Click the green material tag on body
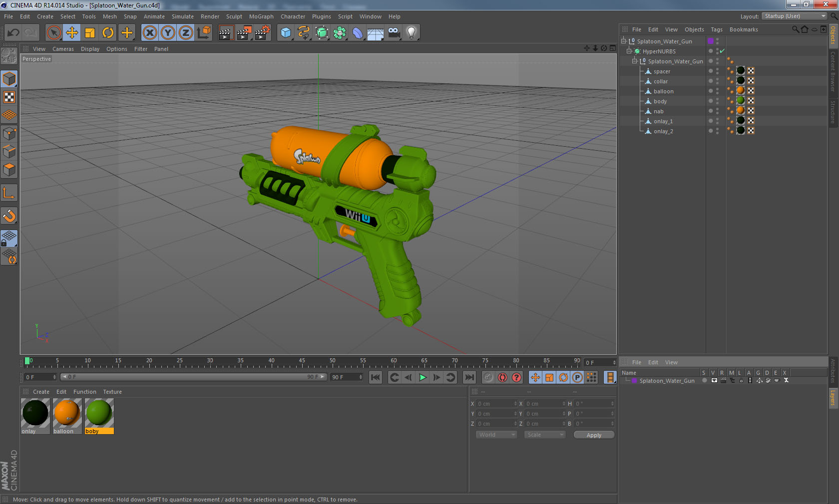 click(741, 100)
